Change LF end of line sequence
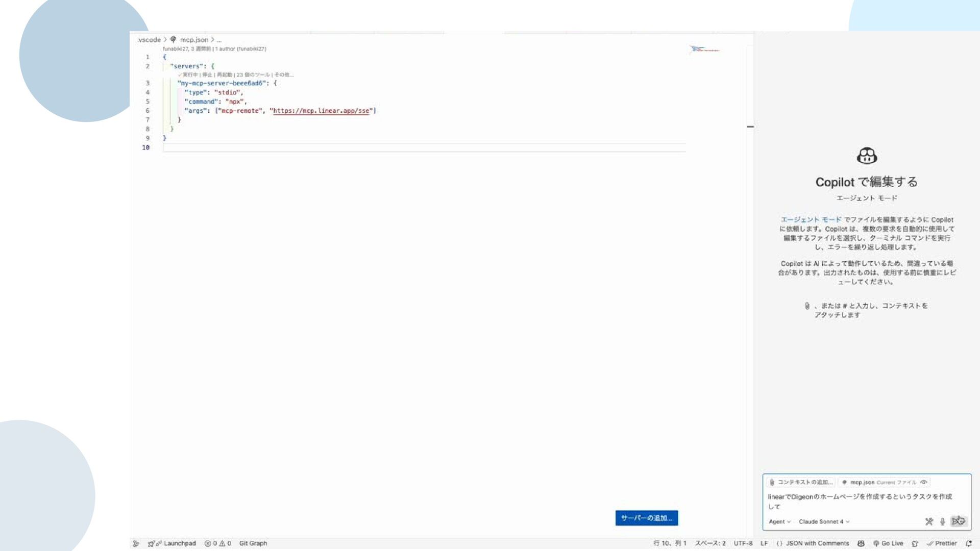980x551 pixels. [764, 543]
